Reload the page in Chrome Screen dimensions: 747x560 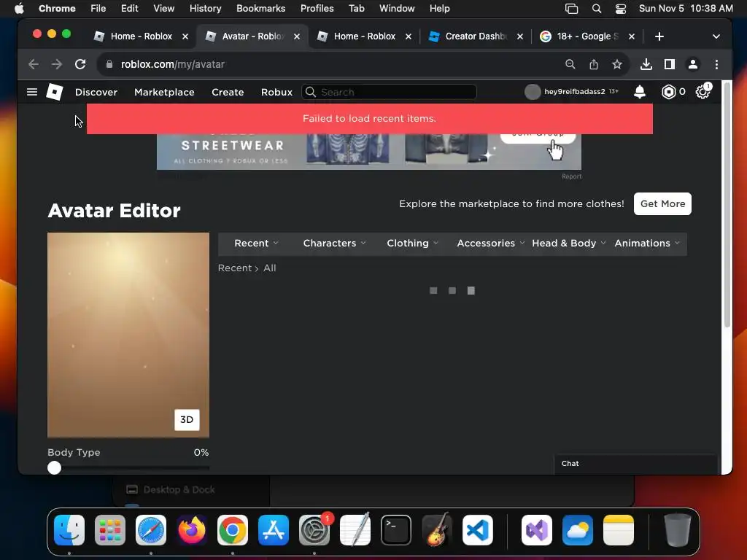point(80,64)
